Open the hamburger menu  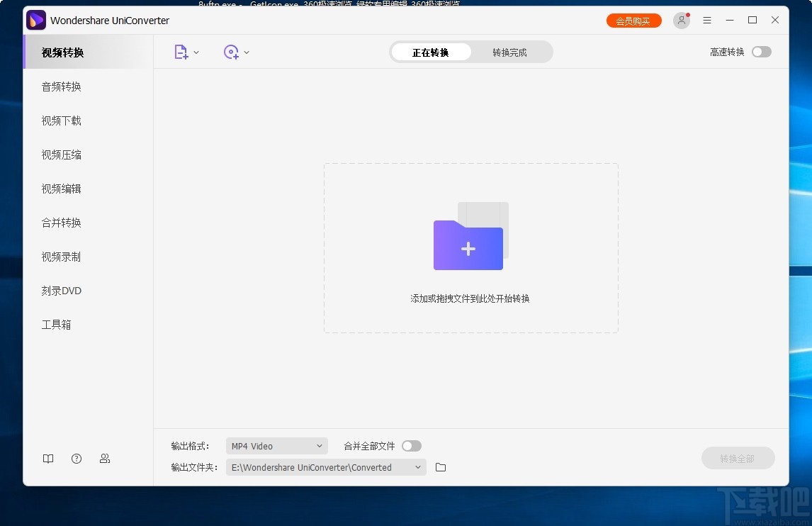coord(707,21)
